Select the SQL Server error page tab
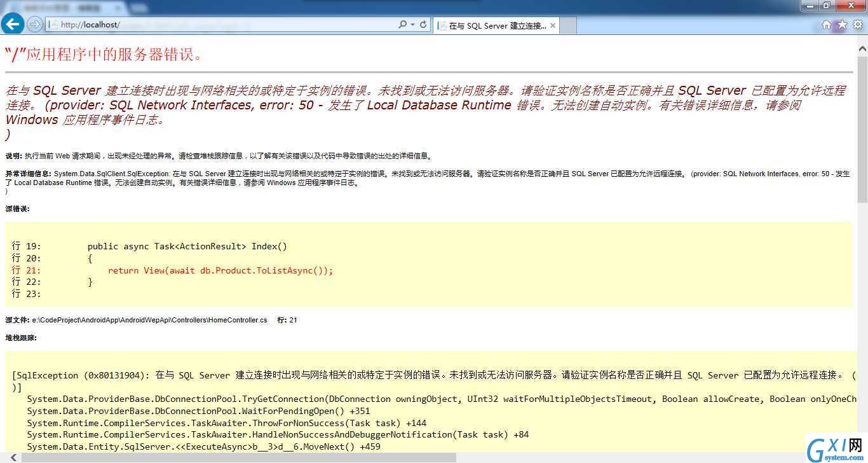Viewport: 868px width, 463px height. (496, 25)
